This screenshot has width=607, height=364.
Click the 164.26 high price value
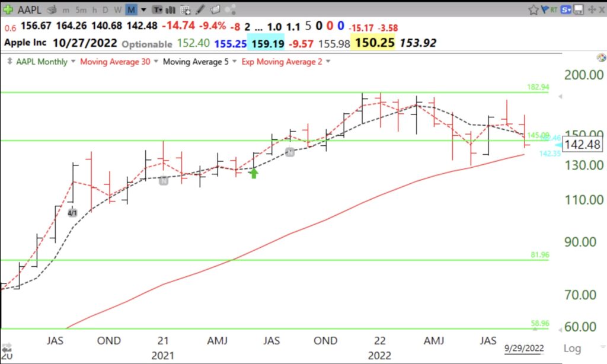pos(71,26)
